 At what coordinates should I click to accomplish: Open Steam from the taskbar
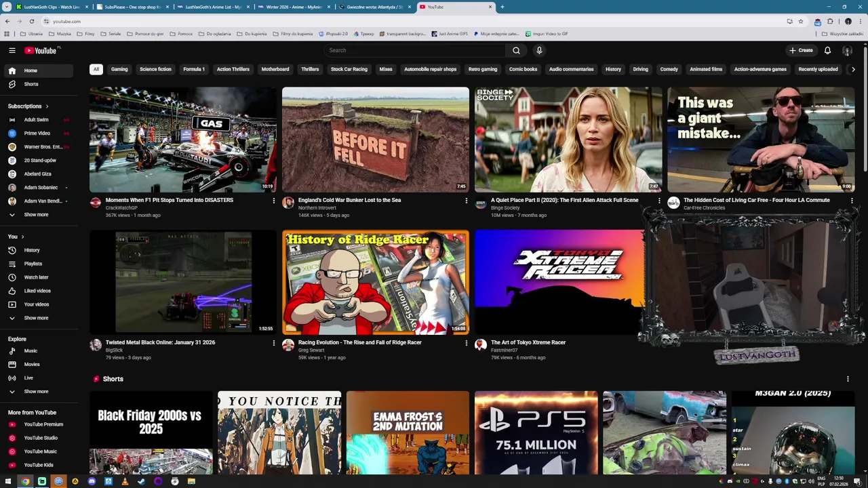point(141,481)
